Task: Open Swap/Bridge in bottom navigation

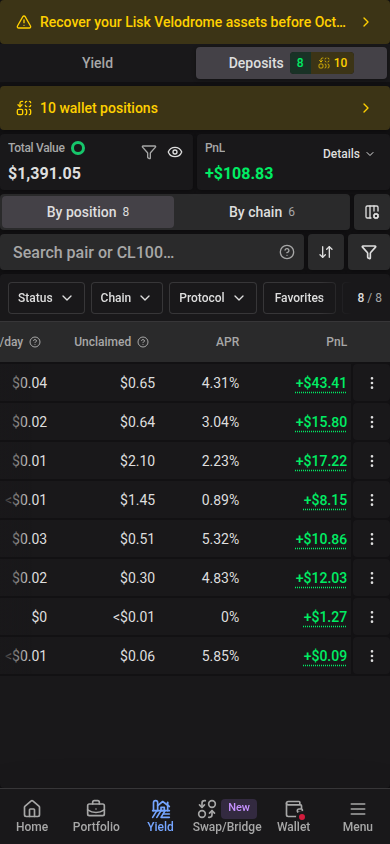Action: 226,816
